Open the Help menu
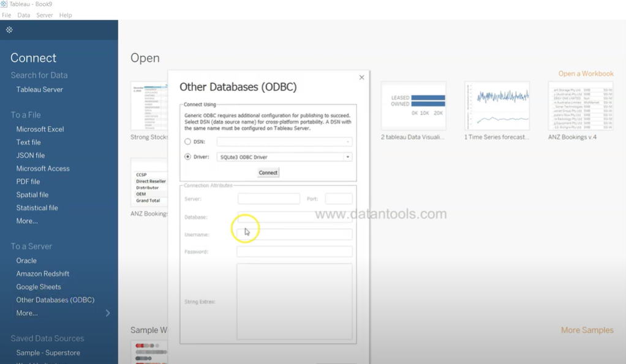Viewport: 626px width, 364px height. coord(66,15)
